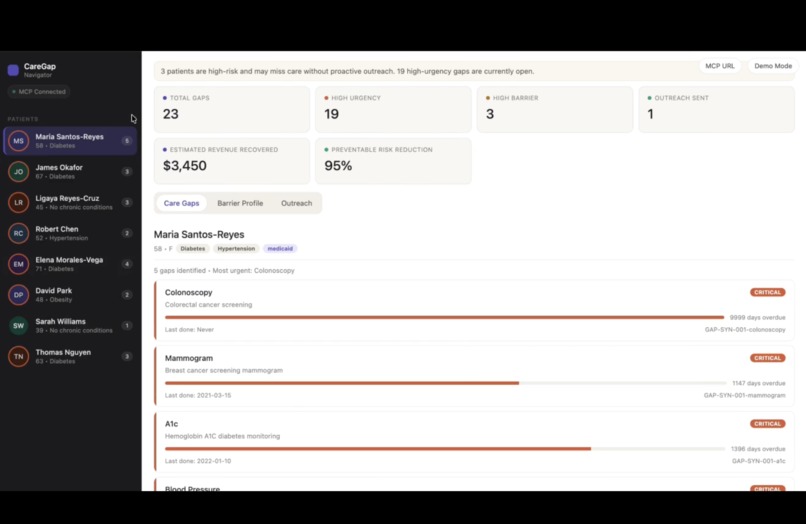This screenshot has height=524, width=806.
Task: Open the High Barrier stat card
Action: click(555, 109)
